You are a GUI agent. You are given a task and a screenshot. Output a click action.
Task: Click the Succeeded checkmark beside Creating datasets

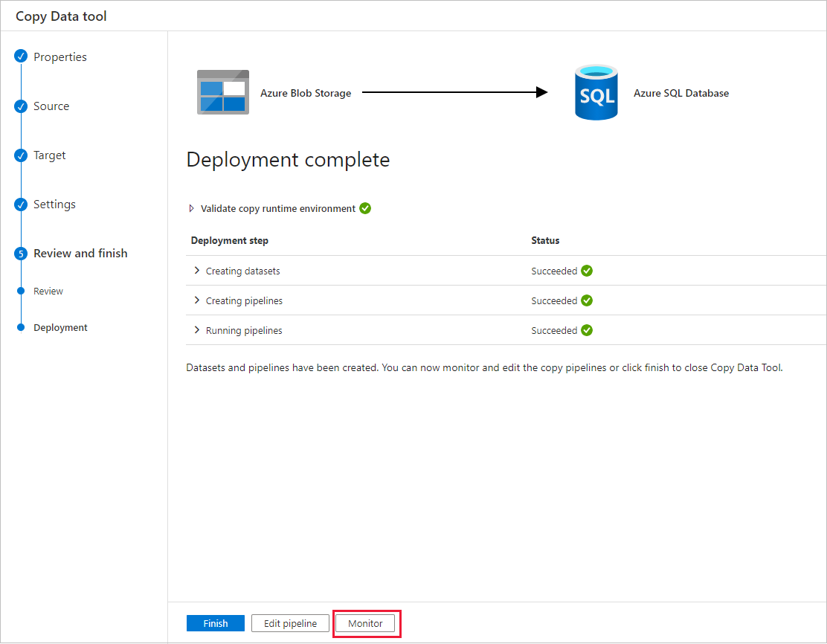[587, 271]
